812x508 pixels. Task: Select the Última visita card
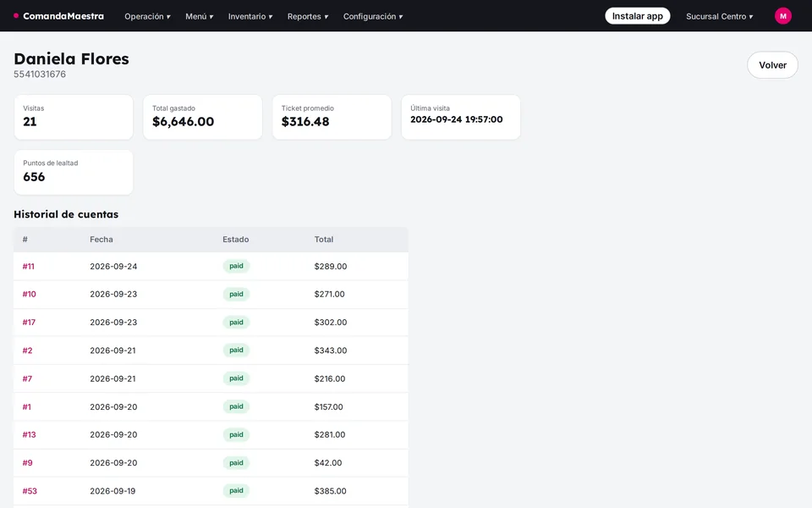click(x=461, y=117)
